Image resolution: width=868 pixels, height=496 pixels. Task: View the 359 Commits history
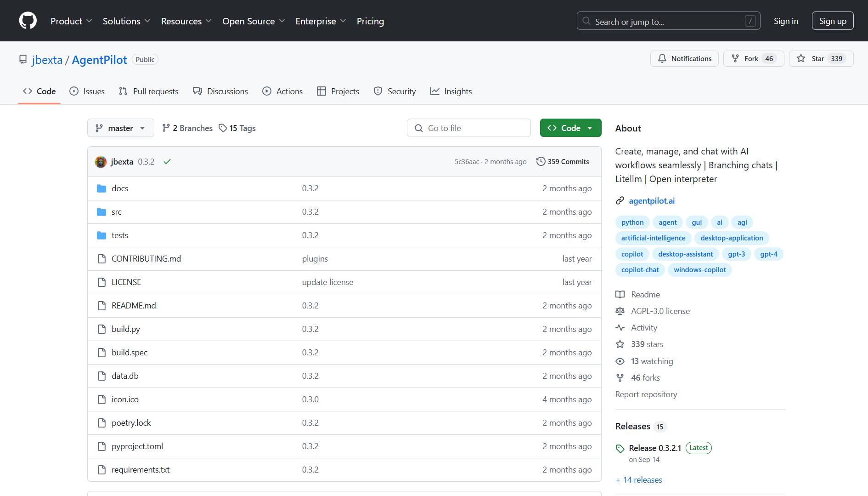[563, 162]
